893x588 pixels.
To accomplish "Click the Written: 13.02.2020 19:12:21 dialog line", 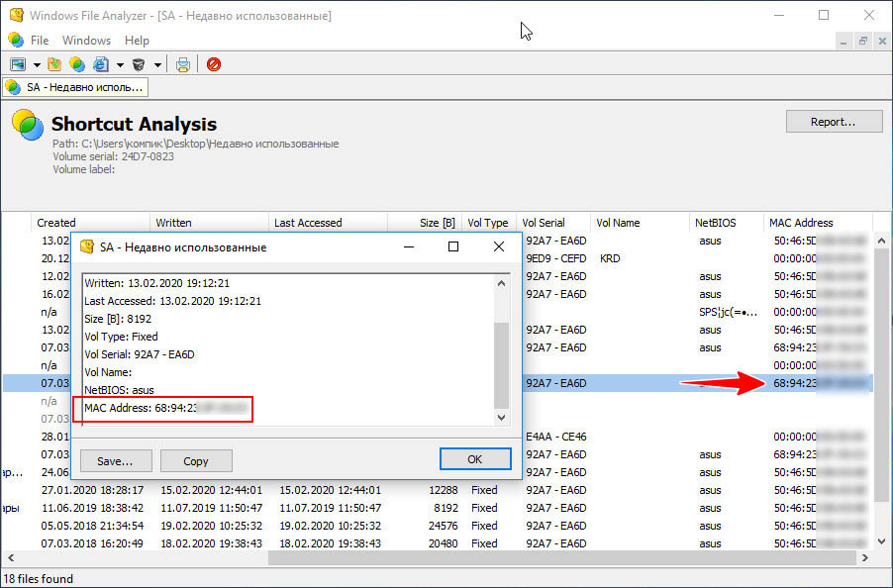I will [x=157, y=283].
